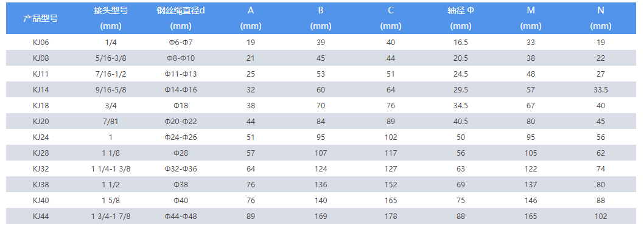Select the KJ40 row's 1 5/8 cell
Screen dimensions: 644x225
(111, 200)
